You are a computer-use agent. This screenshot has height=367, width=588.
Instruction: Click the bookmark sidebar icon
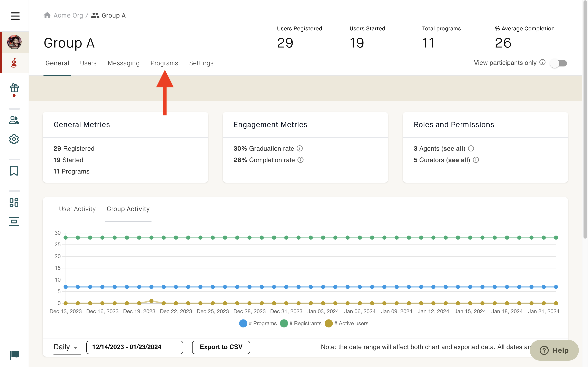pos(14,171)
